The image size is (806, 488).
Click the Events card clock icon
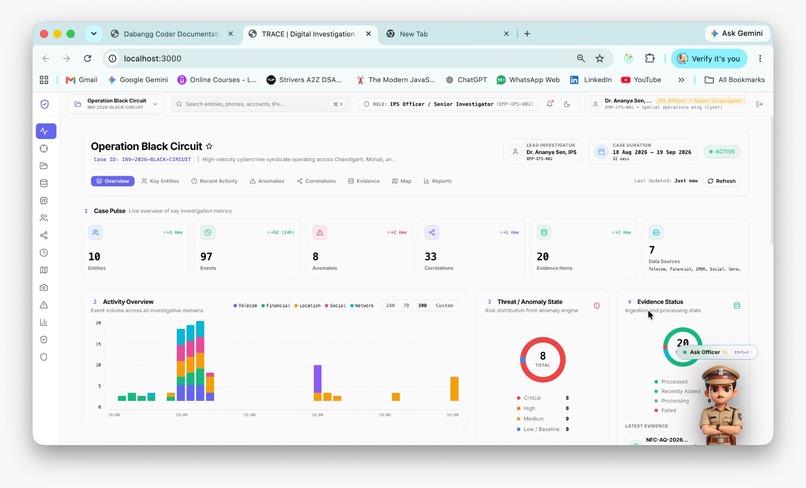coord(208,232)
